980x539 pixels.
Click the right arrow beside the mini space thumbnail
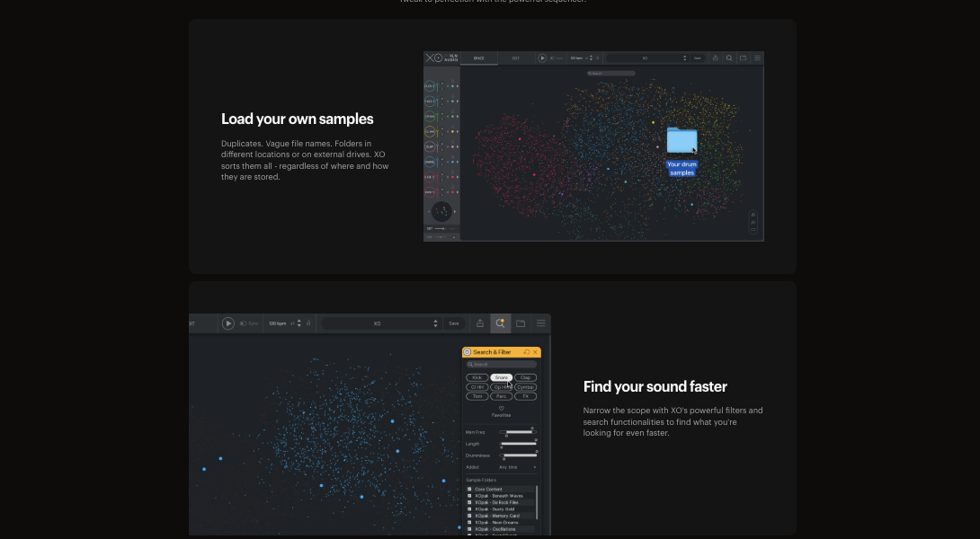point(455,212)
